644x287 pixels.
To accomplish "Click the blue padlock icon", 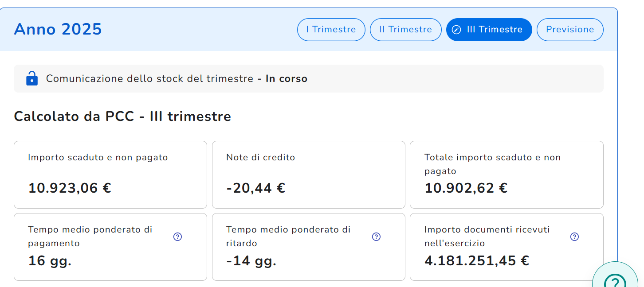I will click(32, 78).
